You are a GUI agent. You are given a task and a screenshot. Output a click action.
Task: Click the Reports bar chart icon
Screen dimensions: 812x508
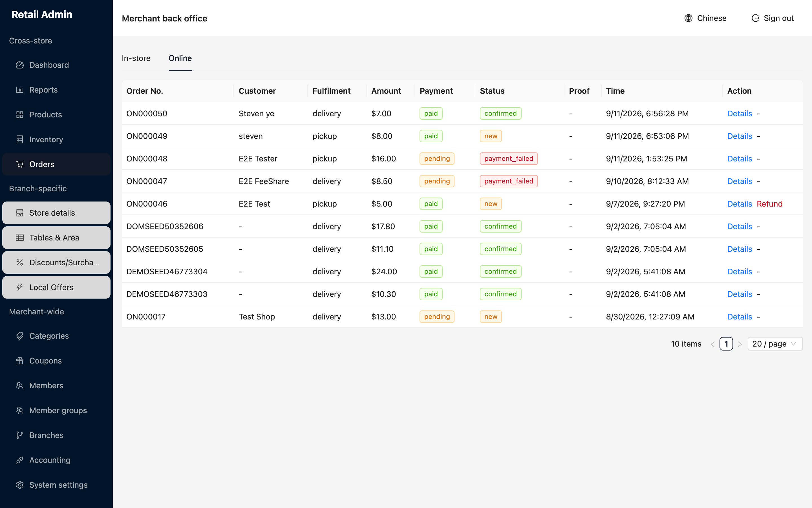click(20, 90)
